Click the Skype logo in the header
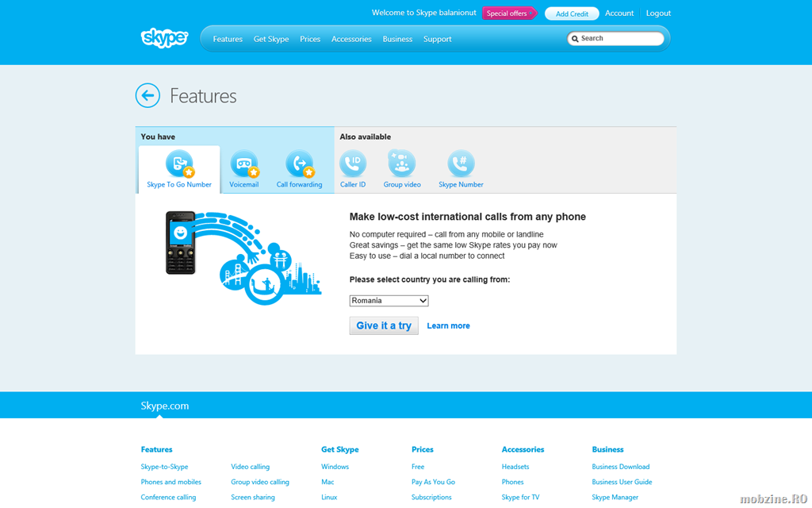The image size is (812, 508). coord(164,38)
